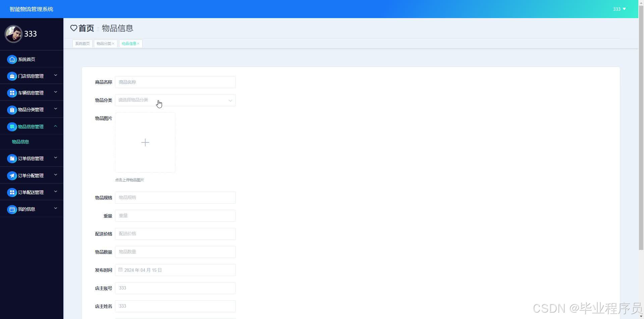Viewport: 644px width, 319px height.
Task: Click the clipboard icon for 物品分类管理
Action: point(12,110)
